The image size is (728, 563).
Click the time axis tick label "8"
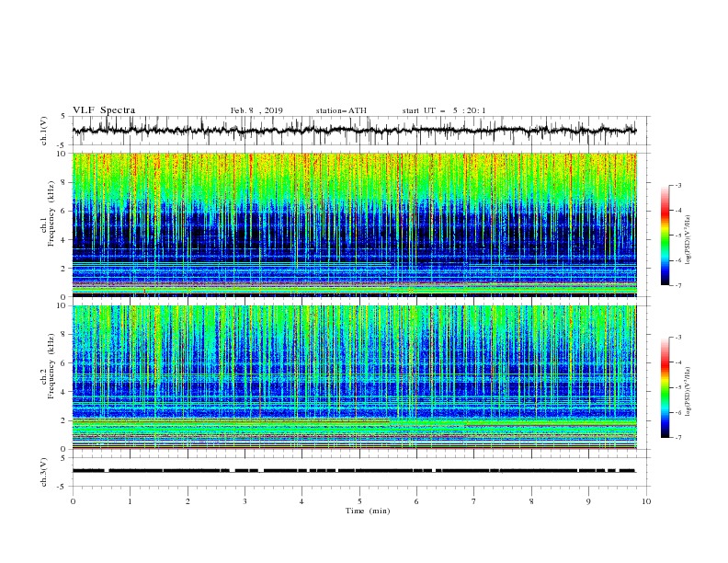tap(531, 501)
